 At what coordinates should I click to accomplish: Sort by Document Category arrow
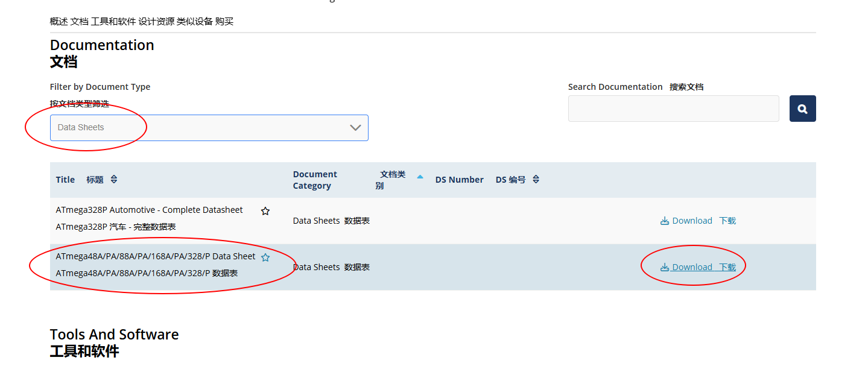coord(420,177)
